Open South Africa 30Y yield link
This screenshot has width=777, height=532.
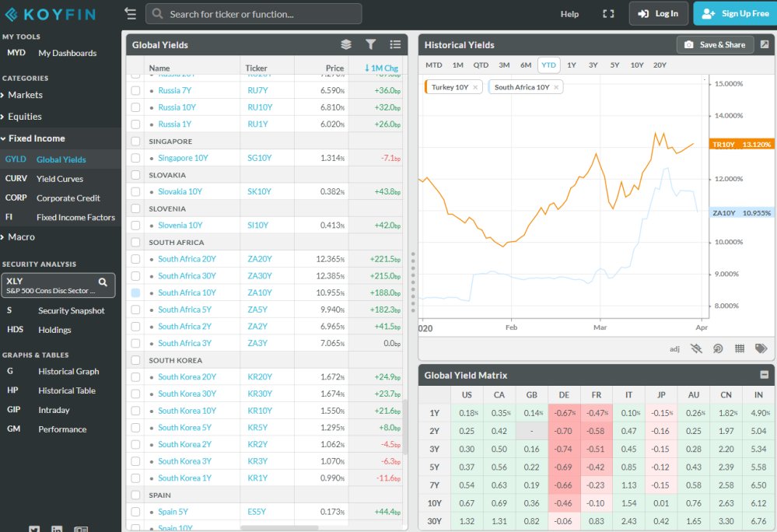click(x=187, y=276)
